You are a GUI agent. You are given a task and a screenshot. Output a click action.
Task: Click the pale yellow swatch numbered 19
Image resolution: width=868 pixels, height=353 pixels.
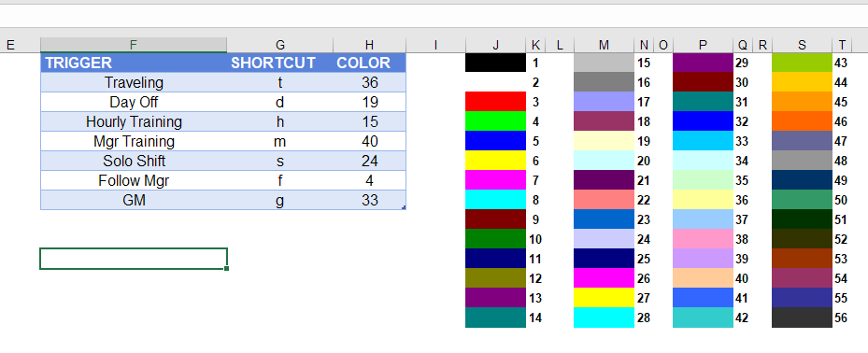[x=604, y=141]
